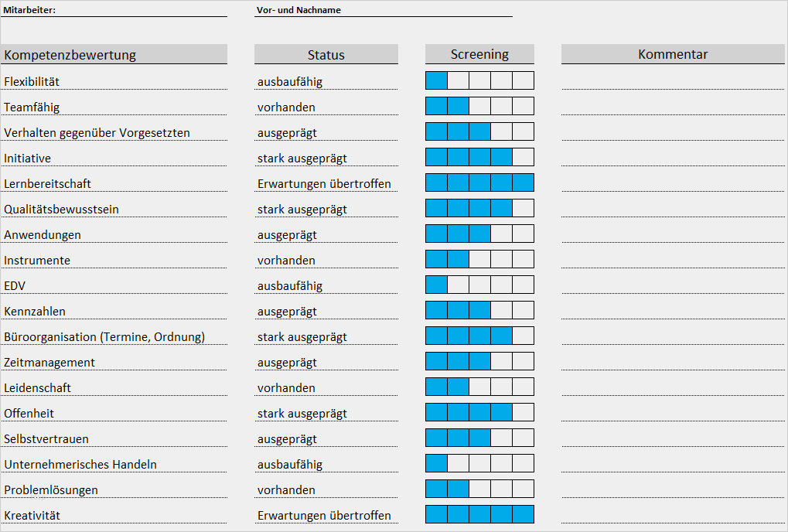
Task: Click the Screening column header
Action: 479,54
